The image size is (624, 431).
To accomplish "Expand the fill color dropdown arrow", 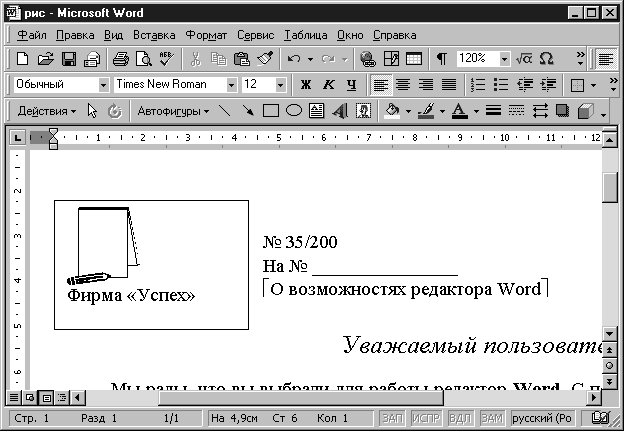I will 408,111.
